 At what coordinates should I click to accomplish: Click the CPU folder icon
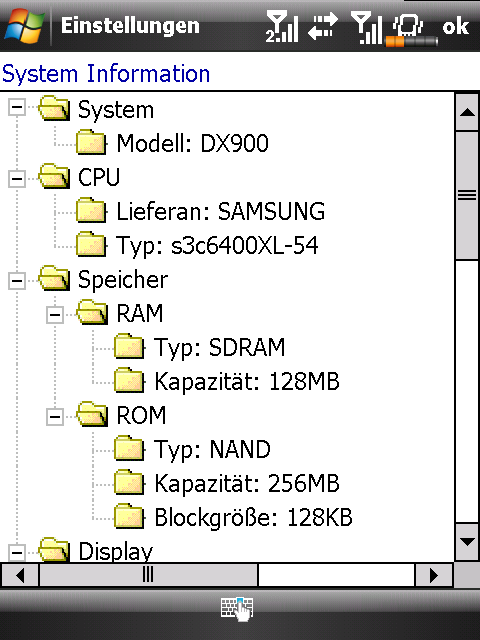(54, 176)
